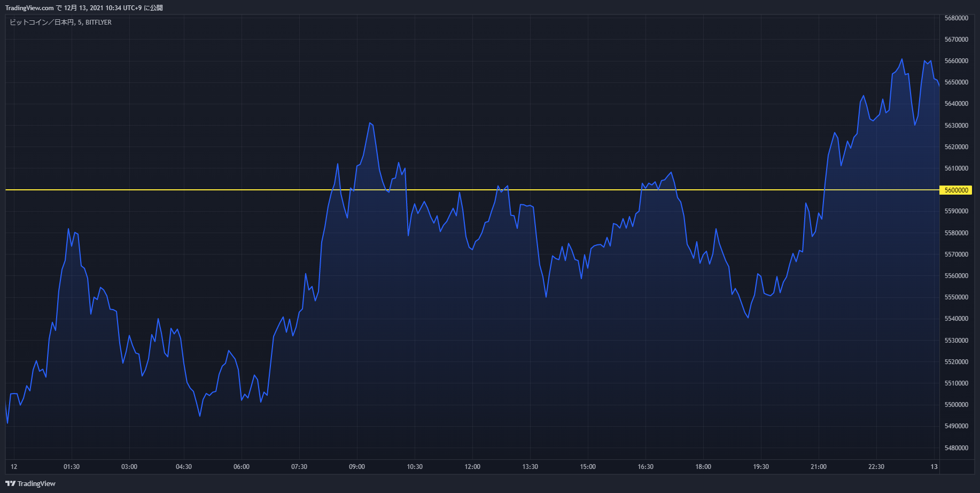This screenshot has height=493, width=980.
Task: Click the 5500000 price axis label
Action: pyautogui.click(x=956, y=405)
